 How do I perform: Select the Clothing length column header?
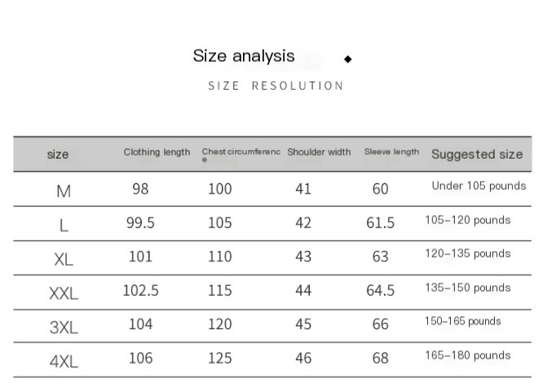[x=157, y=152]
